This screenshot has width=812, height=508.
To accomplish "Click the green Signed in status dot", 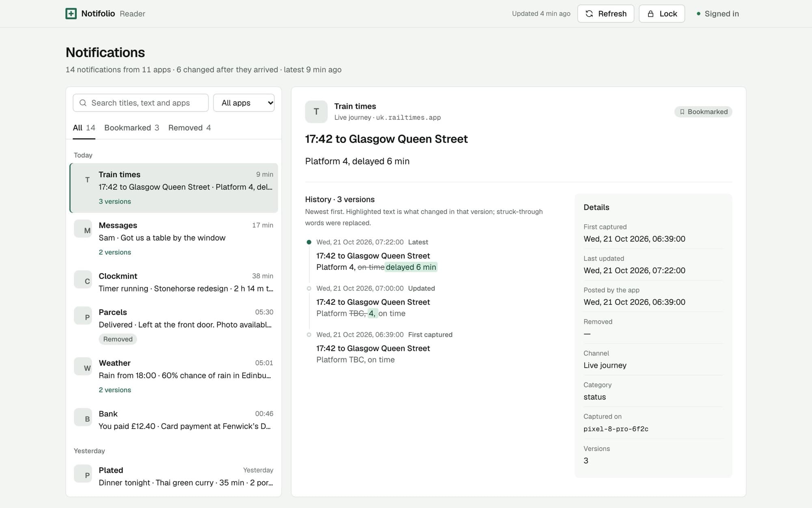I will pyautogui.click(x=698, y=14).
